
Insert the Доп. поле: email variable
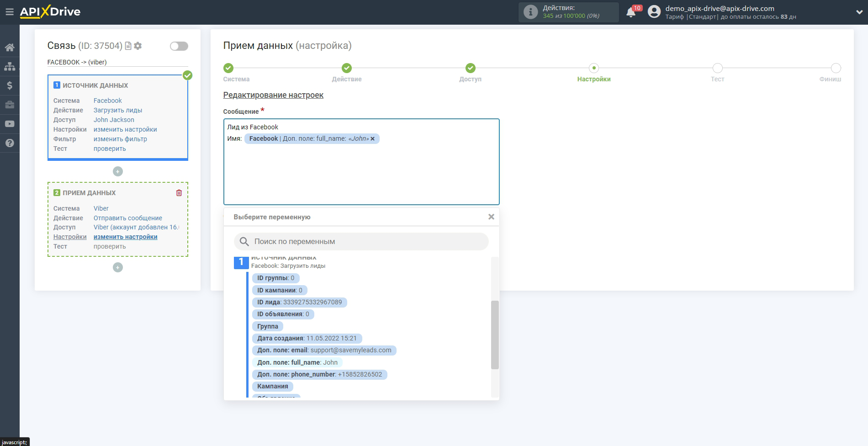pos(324,350)
